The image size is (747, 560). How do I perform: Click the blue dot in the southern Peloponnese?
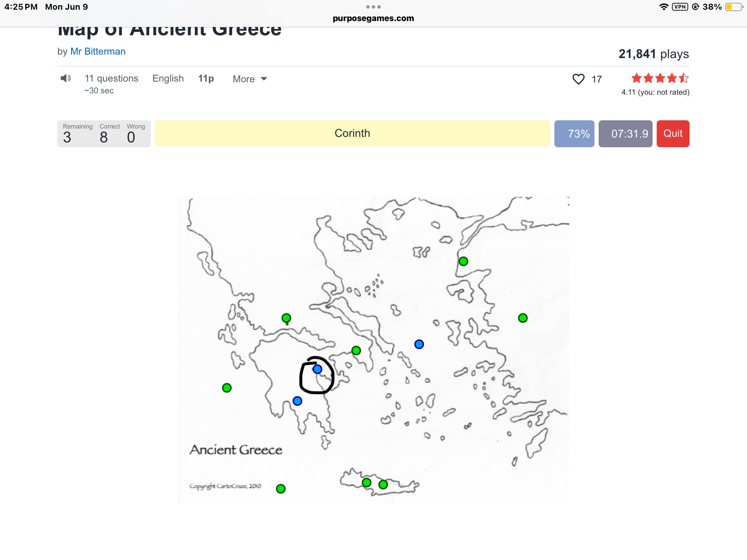point(297,401)
